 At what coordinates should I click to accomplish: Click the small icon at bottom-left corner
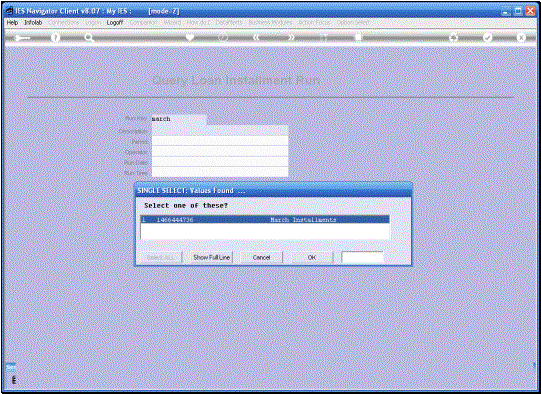tap(14, 380)
